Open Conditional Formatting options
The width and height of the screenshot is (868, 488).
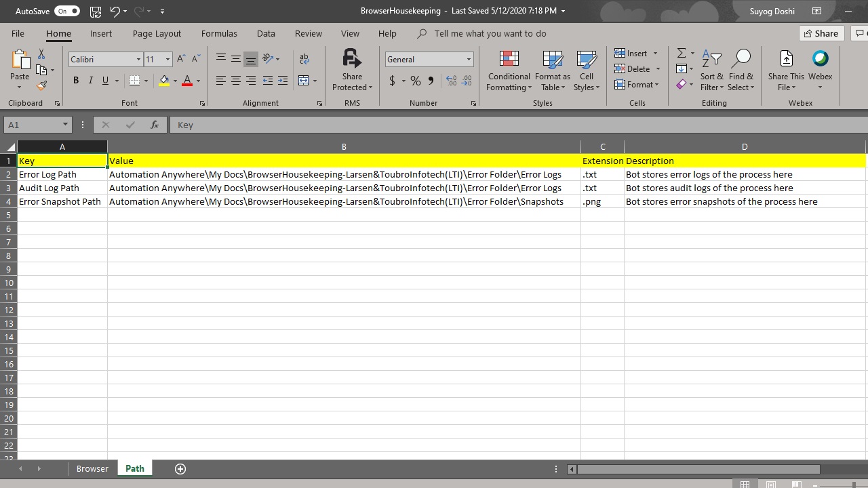pos(509,70)
